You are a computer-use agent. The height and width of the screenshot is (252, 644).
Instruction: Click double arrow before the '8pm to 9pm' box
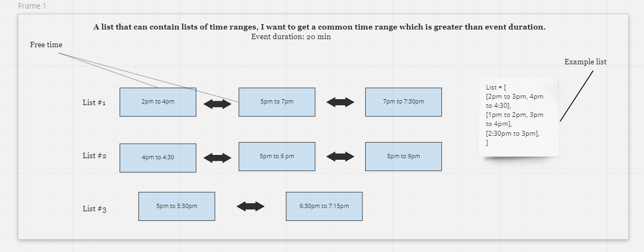pos(340,157)
